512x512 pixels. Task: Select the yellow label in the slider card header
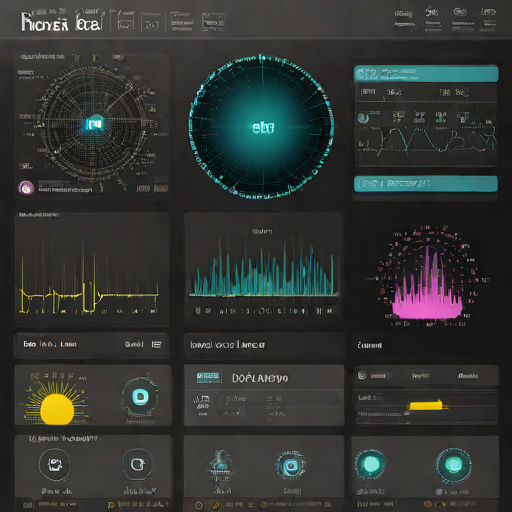[420, 376]
